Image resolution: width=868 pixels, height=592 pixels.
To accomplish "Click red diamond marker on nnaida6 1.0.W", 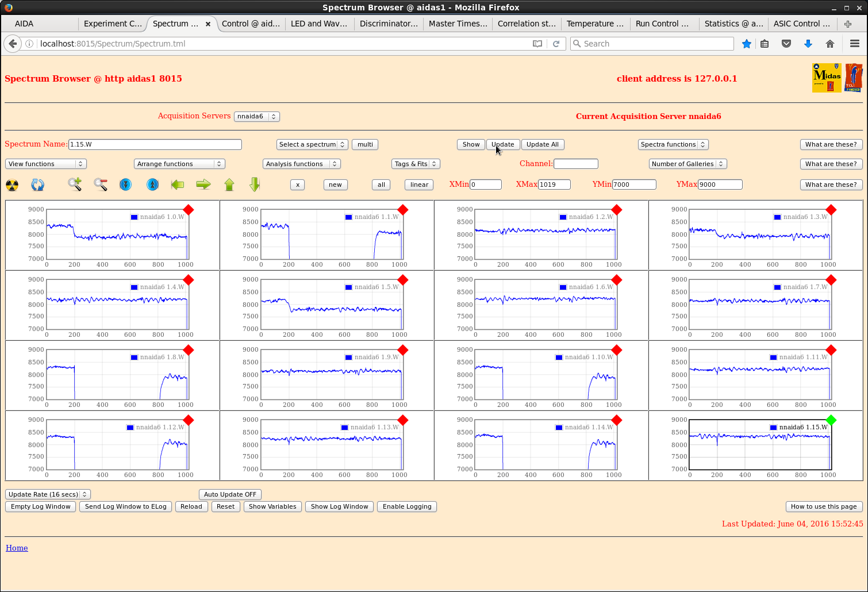I will click(189, 210).
